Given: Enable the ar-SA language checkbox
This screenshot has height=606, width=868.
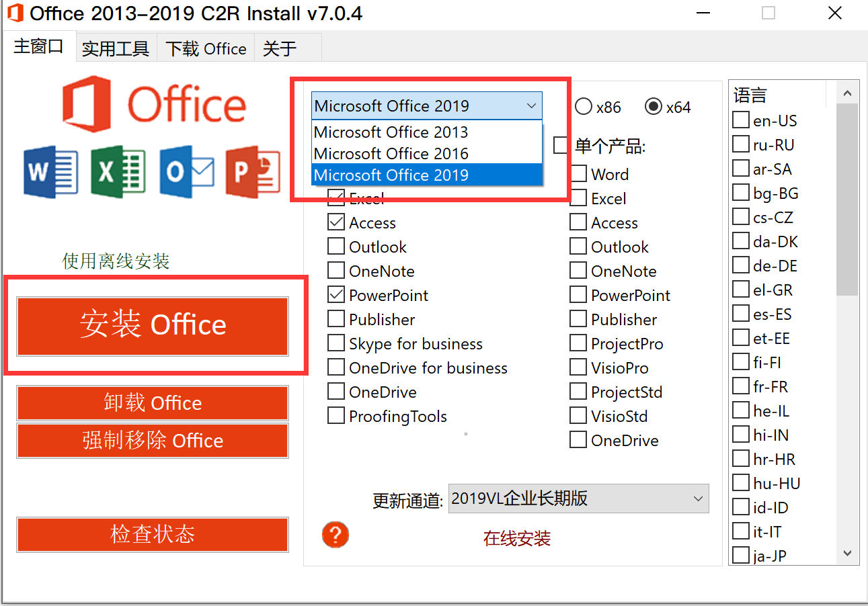Looking at the screenshot, I should (741, 169).
